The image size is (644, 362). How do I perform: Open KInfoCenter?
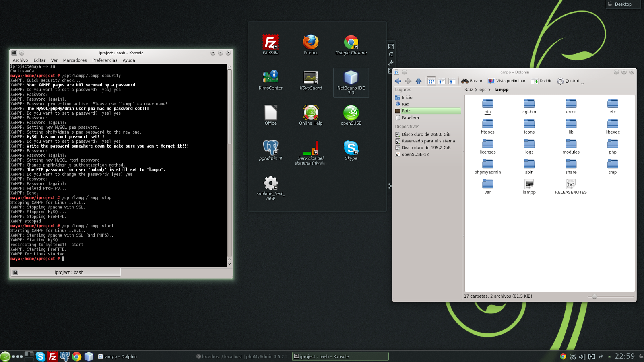pos(270,76)
